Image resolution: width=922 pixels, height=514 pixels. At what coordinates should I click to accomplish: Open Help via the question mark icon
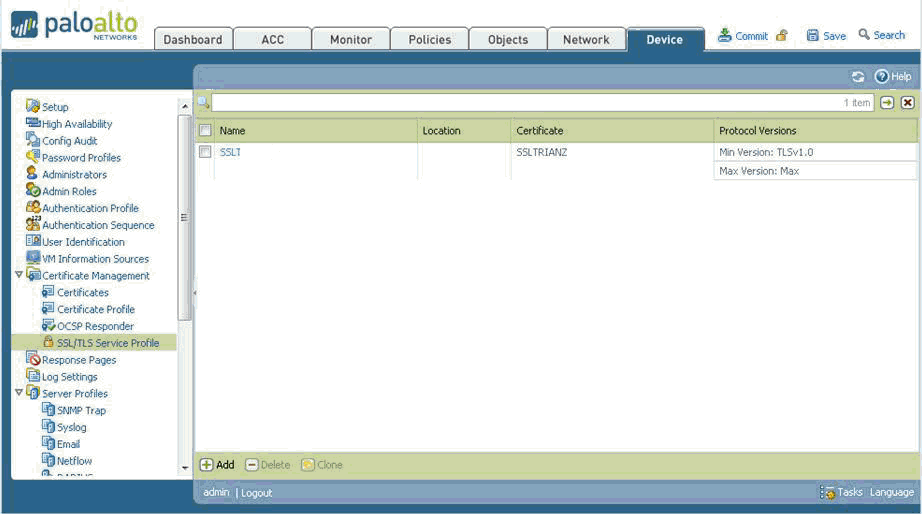882,77
